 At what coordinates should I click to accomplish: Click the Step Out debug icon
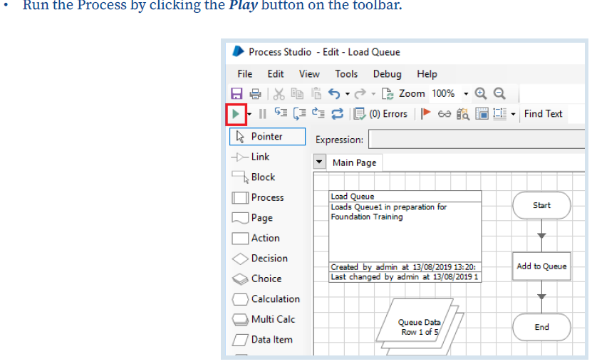pos(318,113)
